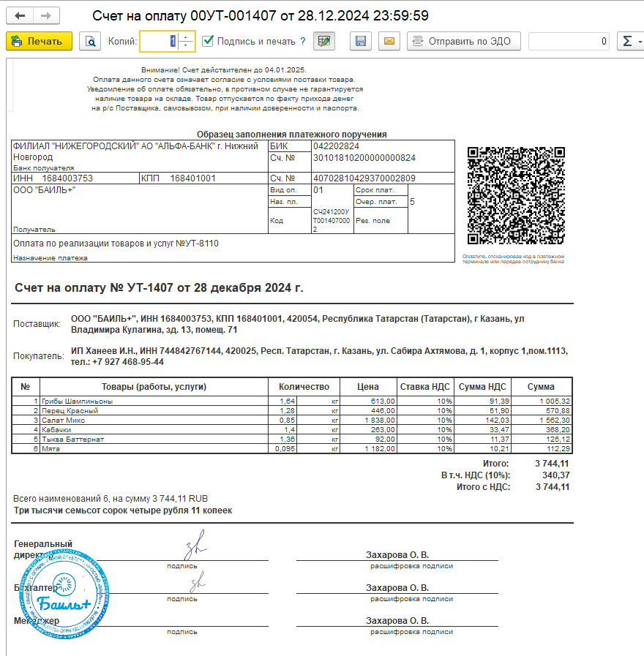
Task: Select the Мята item cell
Action: 154,448
